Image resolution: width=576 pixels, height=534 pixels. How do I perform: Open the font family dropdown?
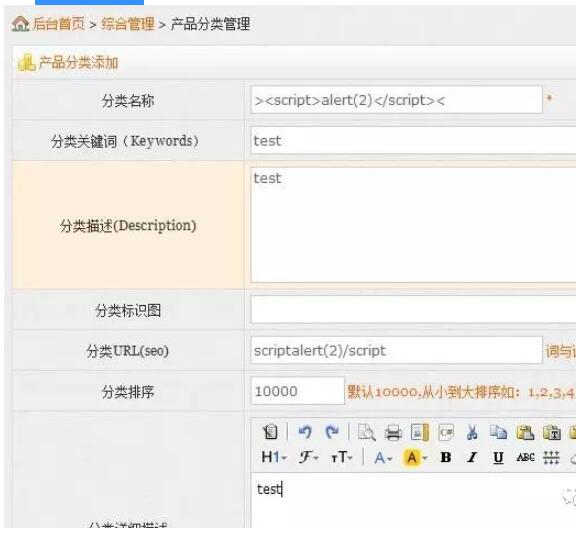[309, 458]
